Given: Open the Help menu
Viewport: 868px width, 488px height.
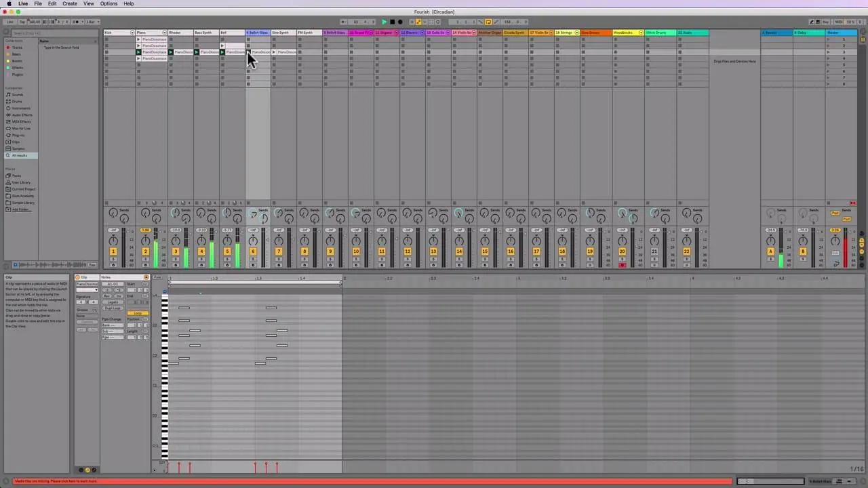Looking at the screenshot, I should pos(129,3).
